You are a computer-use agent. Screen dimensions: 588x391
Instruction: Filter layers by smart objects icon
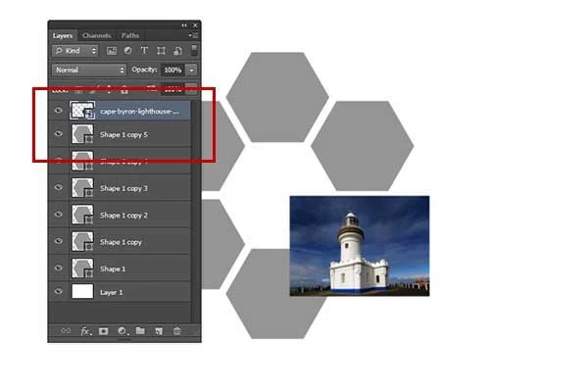point(177,51)
